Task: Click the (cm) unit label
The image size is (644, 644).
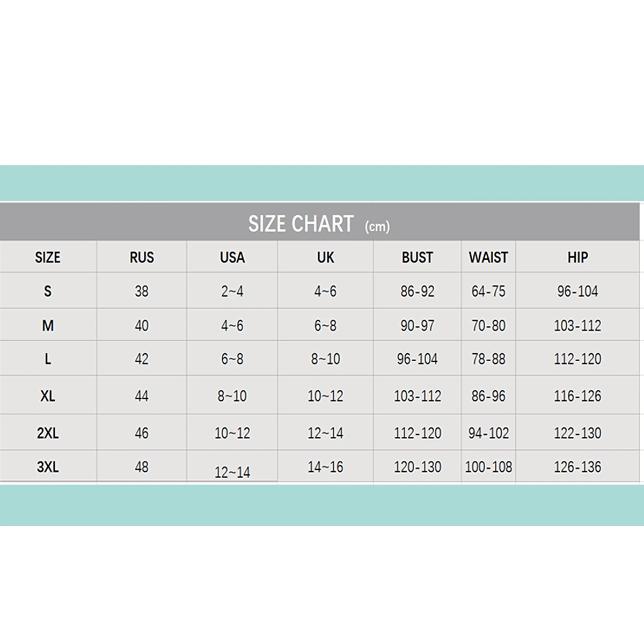Action: [377, 227]
